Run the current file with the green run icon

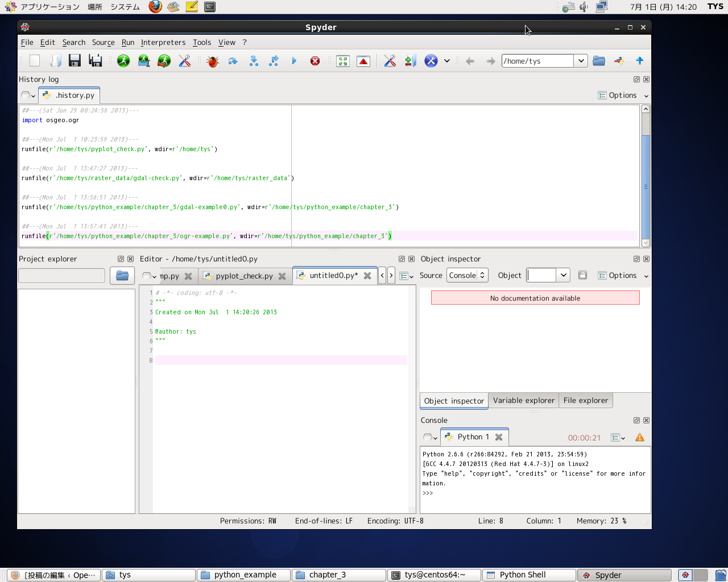coord(123,61)
